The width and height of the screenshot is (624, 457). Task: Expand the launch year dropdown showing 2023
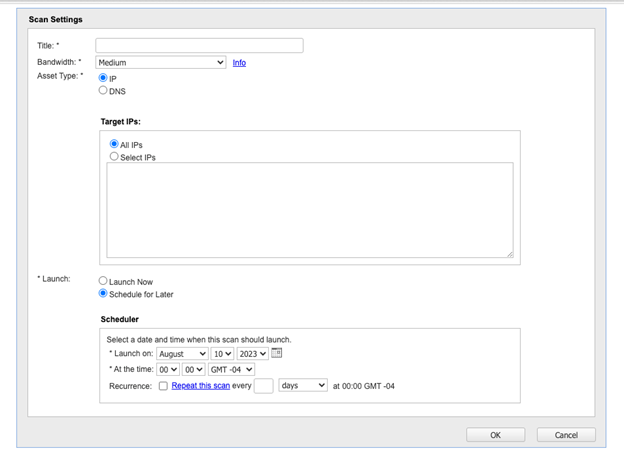(x=252, y=354)
